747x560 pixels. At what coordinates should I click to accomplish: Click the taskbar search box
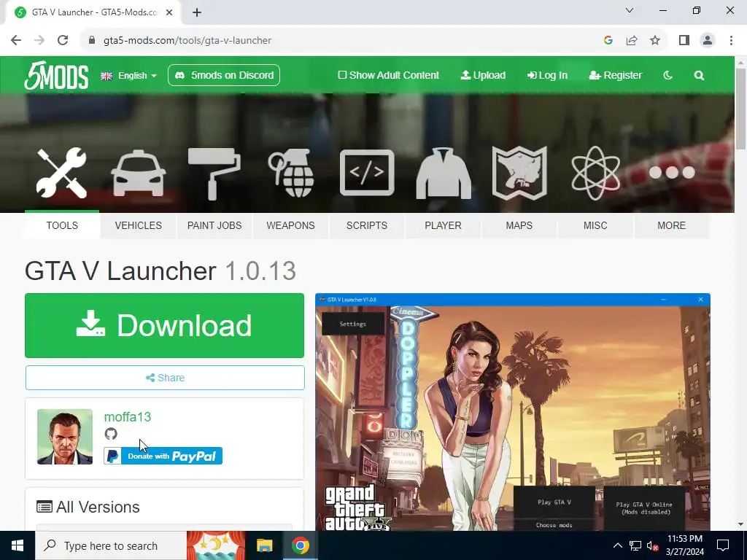coord(111,545)
